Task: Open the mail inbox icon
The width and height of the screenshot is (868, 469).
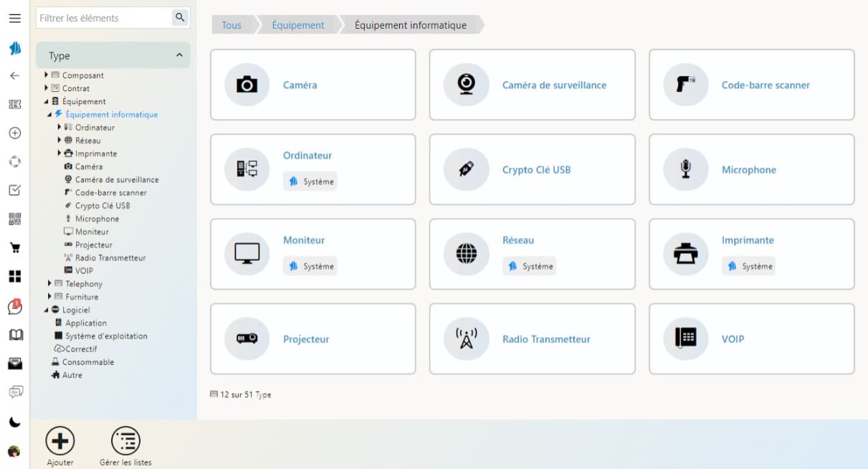Action: [x=14, y=362]
